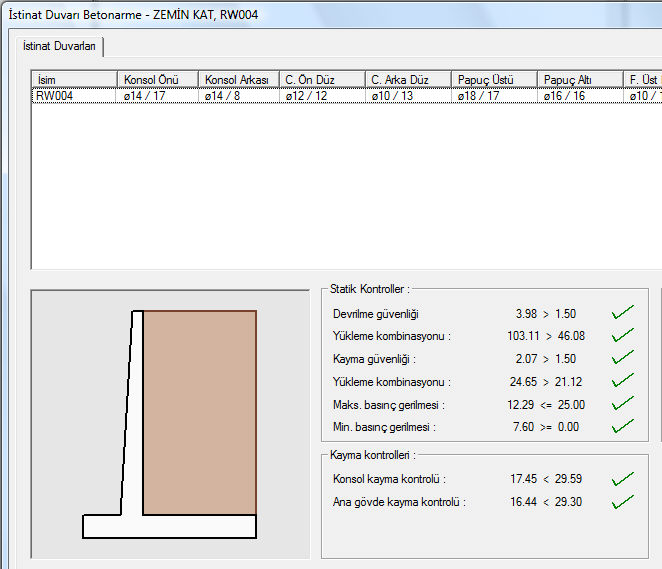Click the Maks. basınç gerilmesi label

[389, 405]
